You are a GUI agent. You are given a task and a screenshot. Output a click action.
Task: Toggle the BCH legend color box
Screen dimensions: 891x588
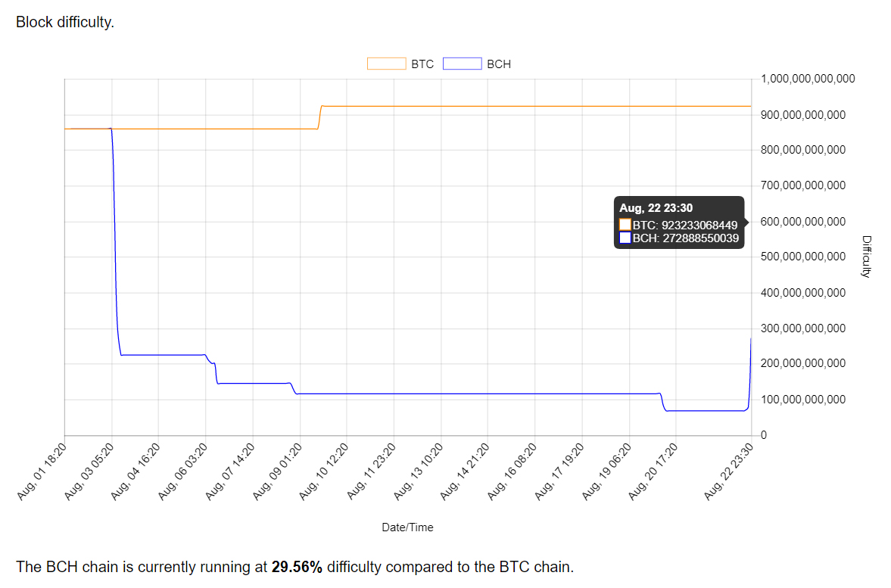(x=462, y=64)
